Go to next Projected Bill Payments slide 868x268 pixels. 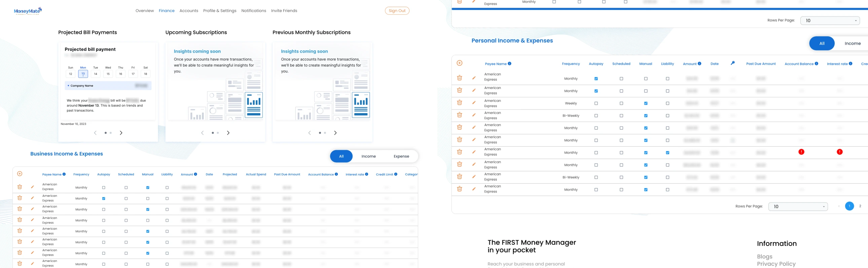(121, 133)
